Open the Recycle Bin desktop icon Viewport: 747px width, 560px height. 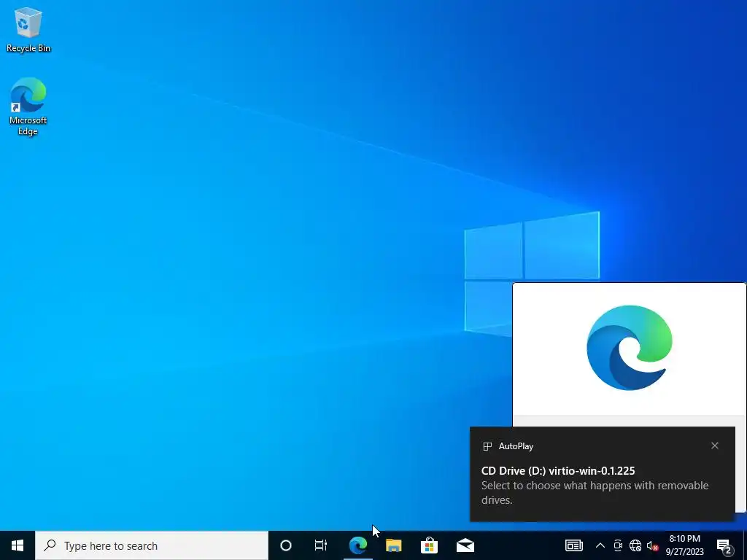(28, 30)
